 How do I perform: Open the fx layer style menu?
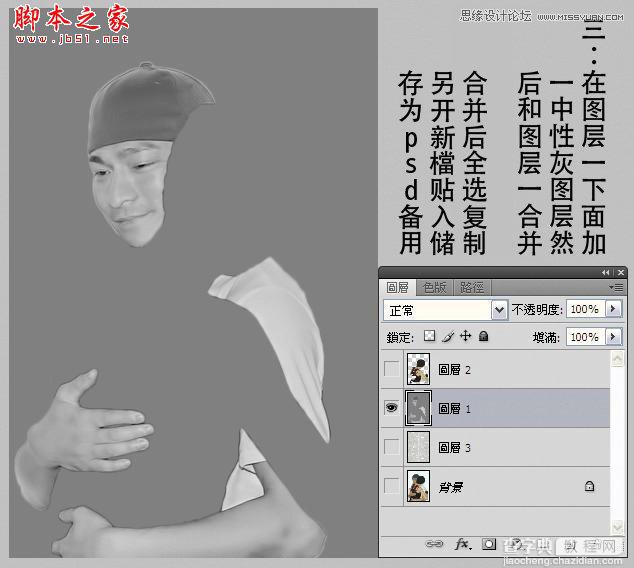[x=463, y=544]
